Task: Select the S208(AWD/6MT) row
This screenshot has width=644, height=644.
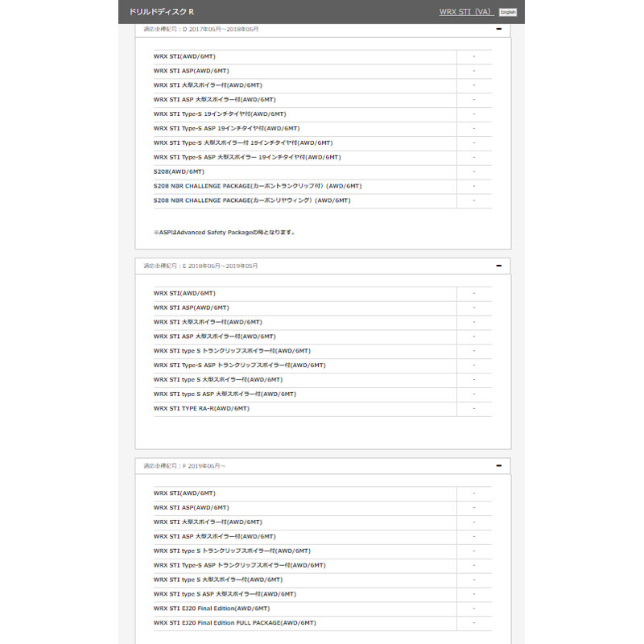Action: (180, 171)
